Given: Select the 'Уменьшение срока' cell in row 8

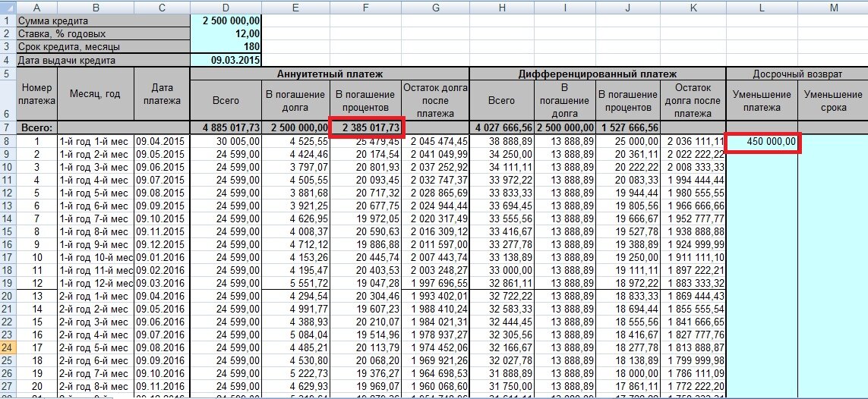Looking at the screenshot, I should (x=832, y=142).
